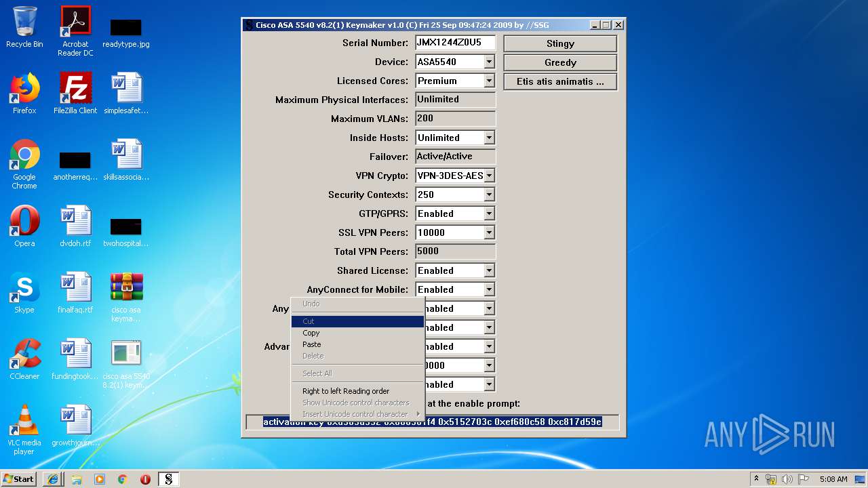Viewport: 868px width, 488px height.
Task: Click the volume tray icon
Action: (x=787, y=479)
